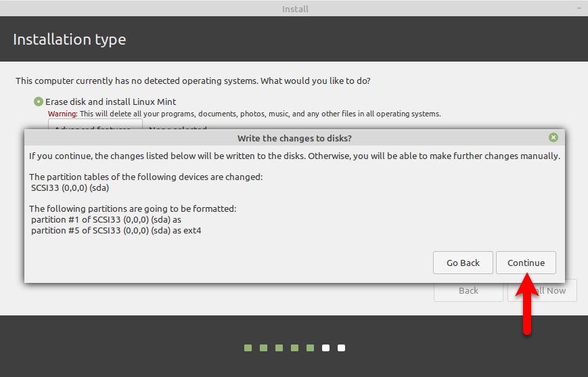Screen dimensions: 588x377
Task: Click 'This computer currently has no detected' question text
Action: coord(193,81)
